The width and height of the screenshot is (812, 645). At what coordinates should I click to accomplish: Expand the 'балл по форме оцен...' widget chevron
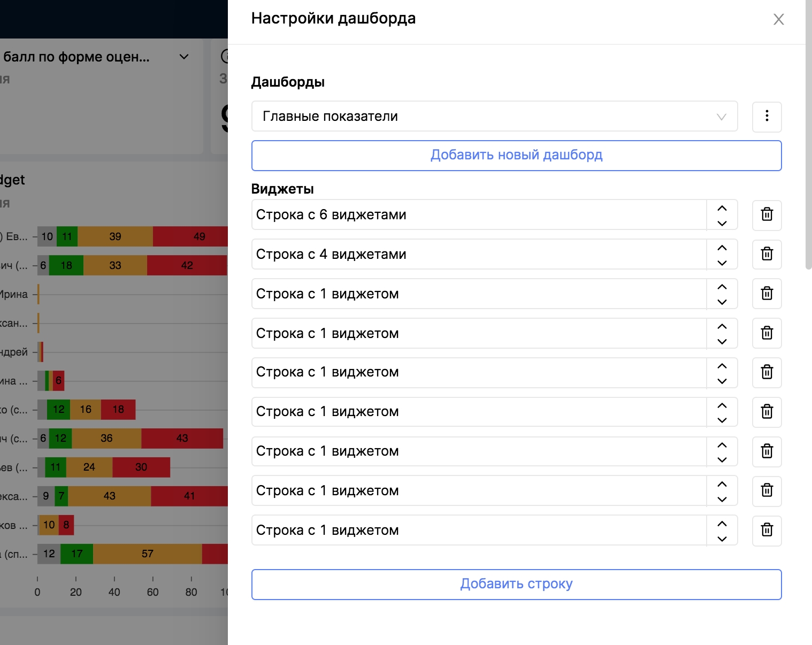pyautogui.click(x=184, y=57)
